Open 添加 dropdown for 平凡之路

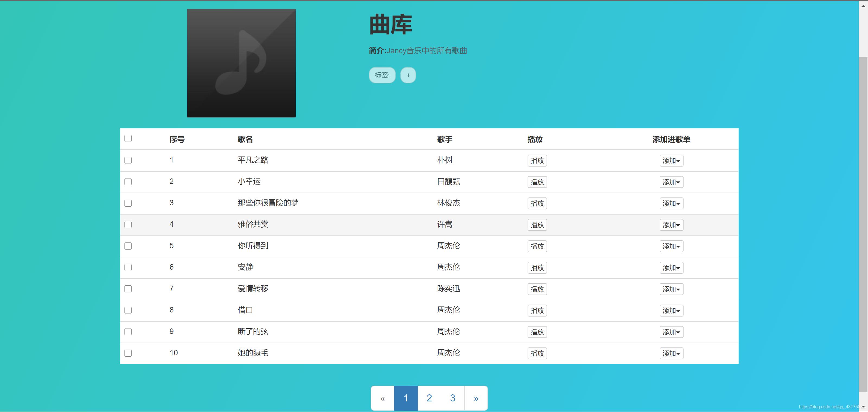(x=671, y=161)
